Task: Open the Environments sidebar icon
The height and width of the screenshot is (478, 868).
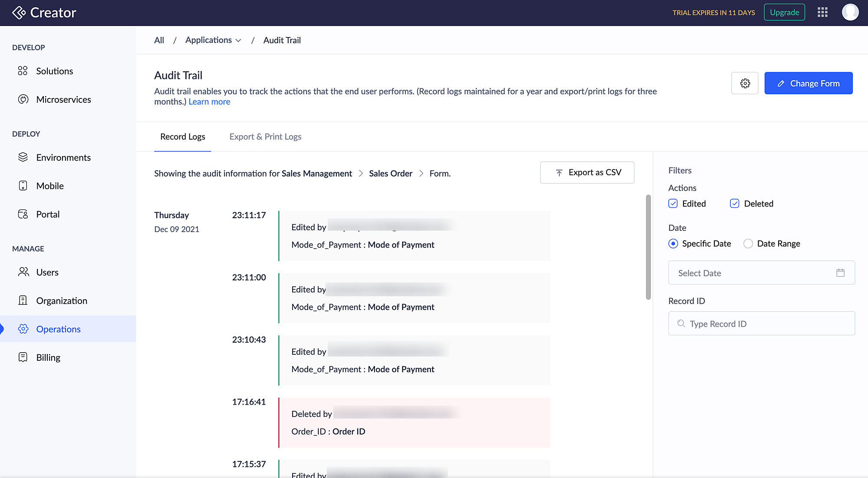Action: click(23, 157)
